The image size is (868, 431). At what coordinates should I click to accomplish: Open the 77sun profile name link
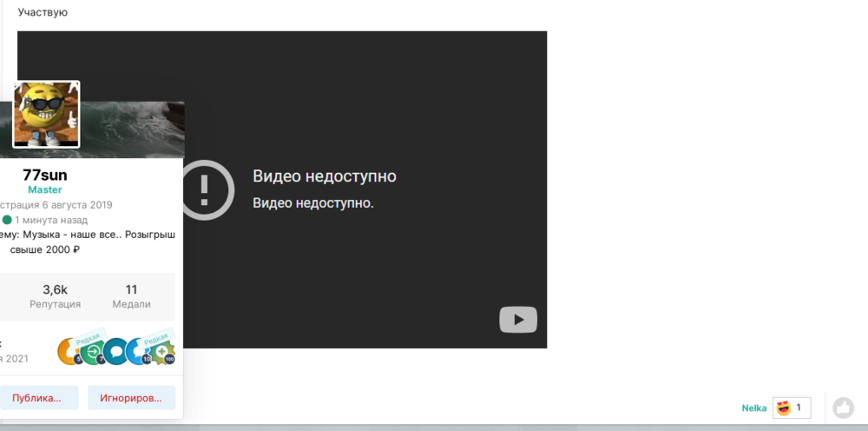(x=45, y=175)
